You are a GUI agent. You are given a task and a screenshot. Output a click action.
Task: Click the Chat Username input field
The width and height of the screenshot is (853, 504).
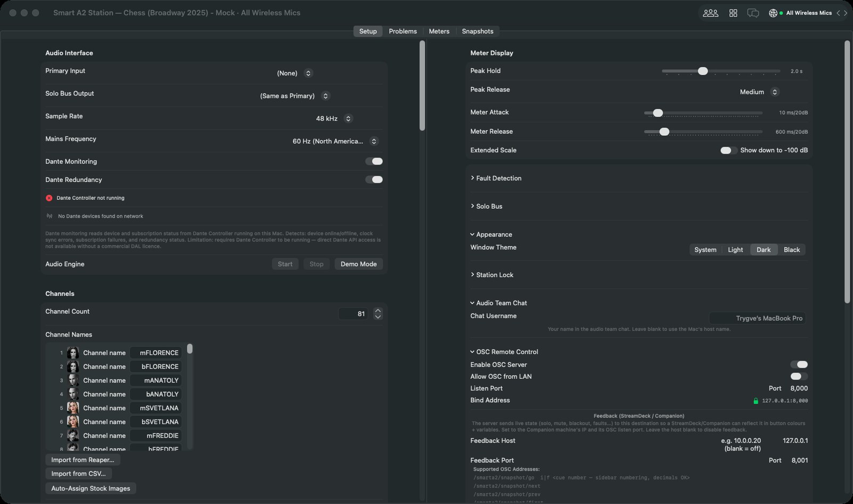click(757, 318)
